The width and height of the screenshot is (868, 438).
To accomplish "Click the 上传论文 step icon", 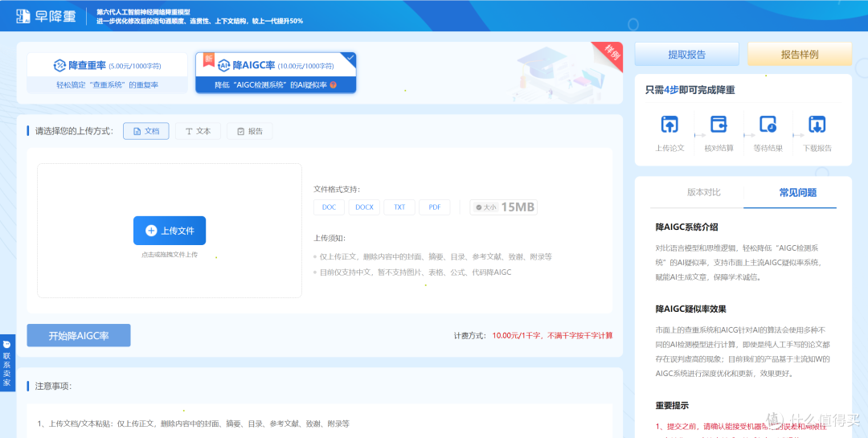I will [x=669, y=124].
